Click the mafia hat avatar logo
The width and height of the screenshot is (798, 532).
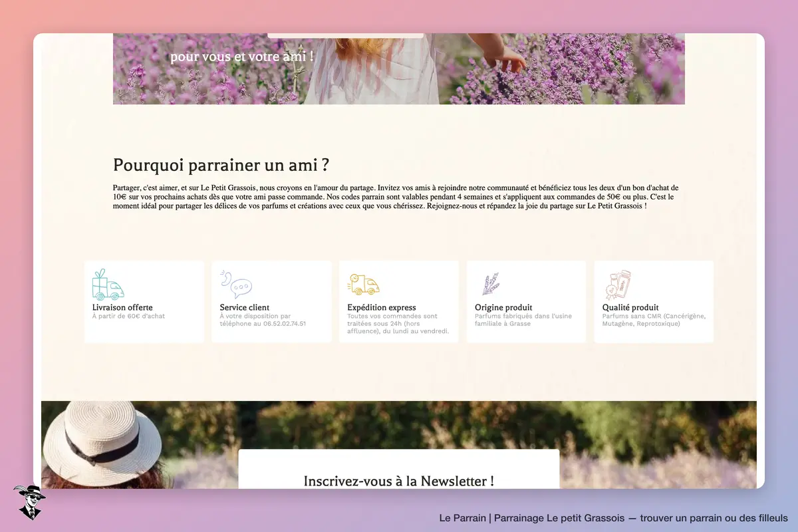point(29,502)
